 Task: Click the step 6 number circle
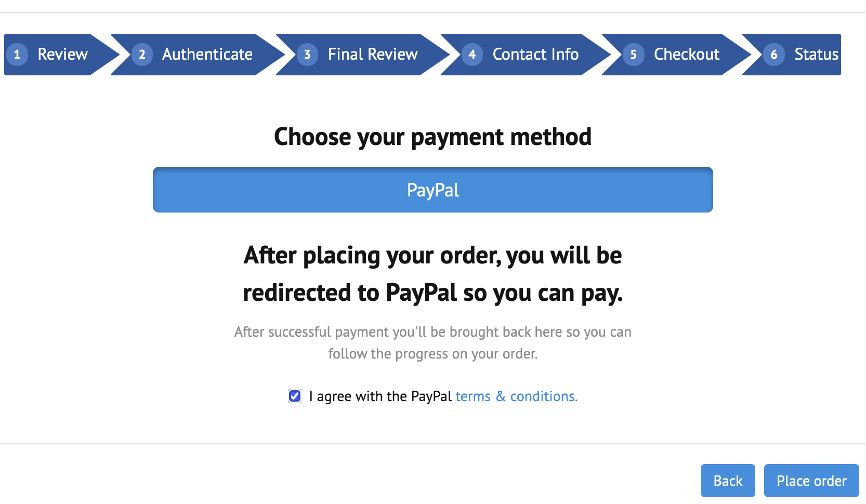(774, 55)
